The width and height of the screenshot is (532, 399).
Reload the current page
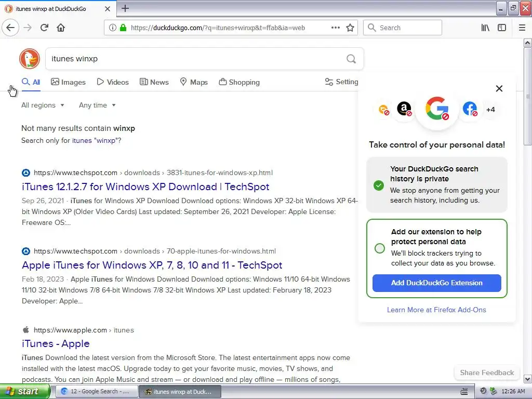coord(44,28)
